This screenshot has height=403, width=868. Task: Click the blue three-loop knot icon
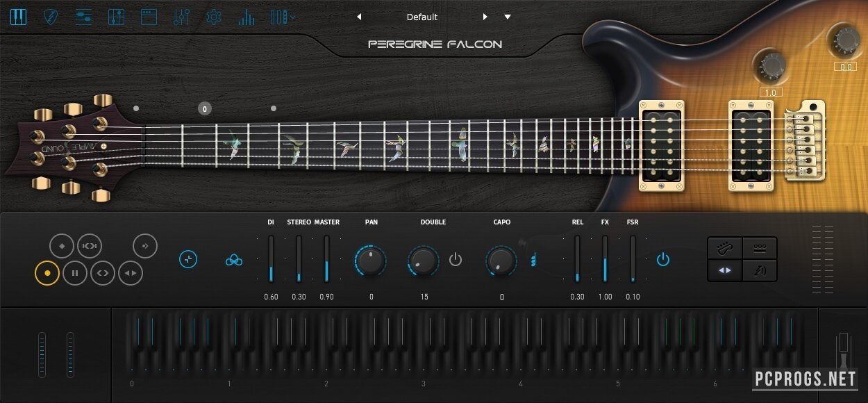click(x=234, y=260)
